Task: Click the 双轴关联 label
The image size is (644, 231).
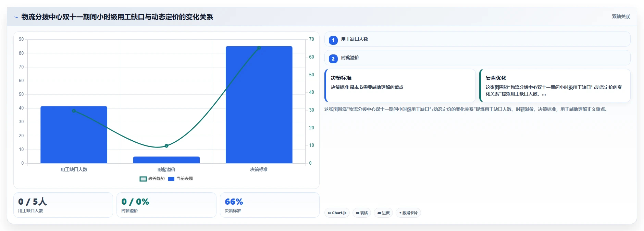Action: 621,16
